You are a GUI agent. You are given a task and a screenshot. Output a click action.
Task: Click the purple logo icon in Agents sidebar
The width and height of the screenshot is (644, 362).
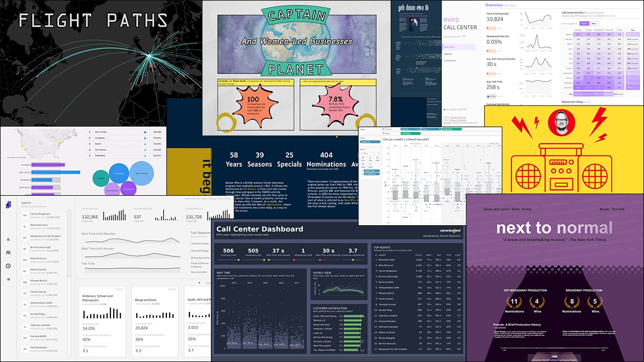tap(9, 204)
